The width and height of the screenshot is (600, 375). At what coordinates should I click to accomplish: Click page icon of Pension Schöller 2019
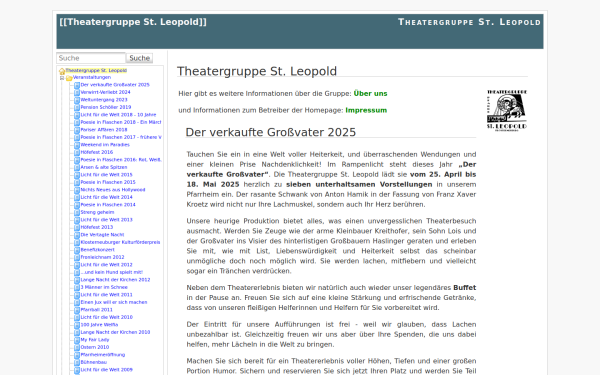tap(77, 108)
